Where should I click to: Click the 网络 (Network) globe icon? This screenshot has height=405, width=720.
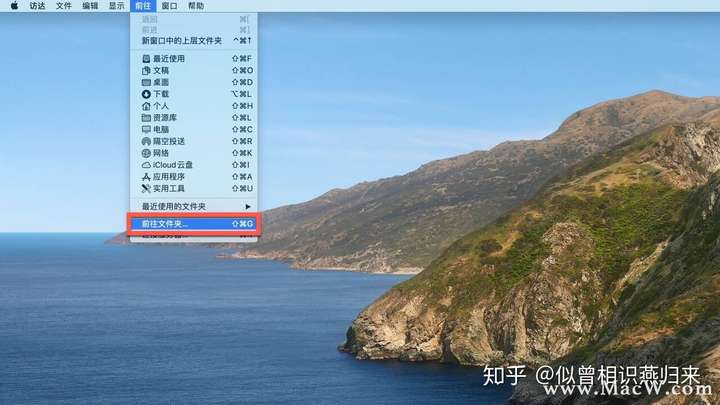[146, 153]
